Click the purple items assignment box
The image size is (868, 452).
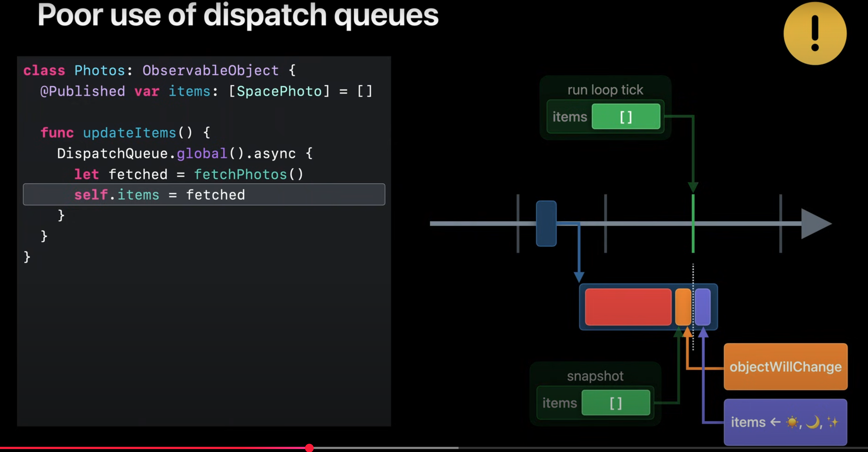click(x=785, y=422)
